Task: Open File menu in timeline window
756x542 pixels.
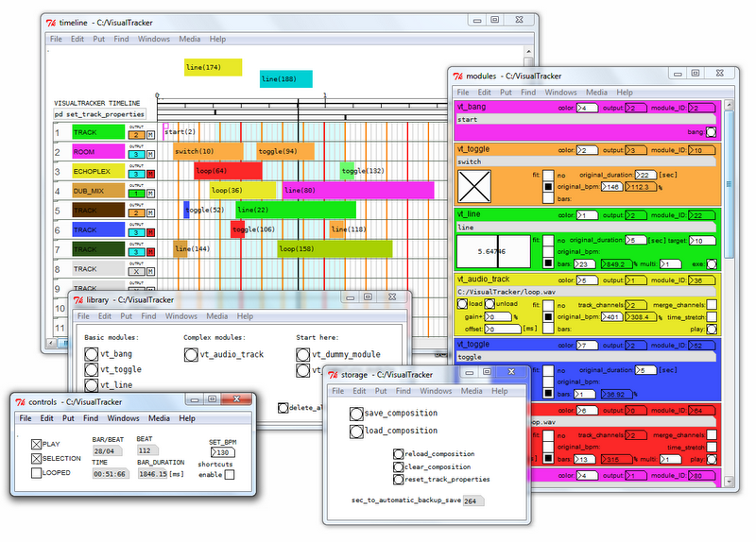Action: [56, 39]
